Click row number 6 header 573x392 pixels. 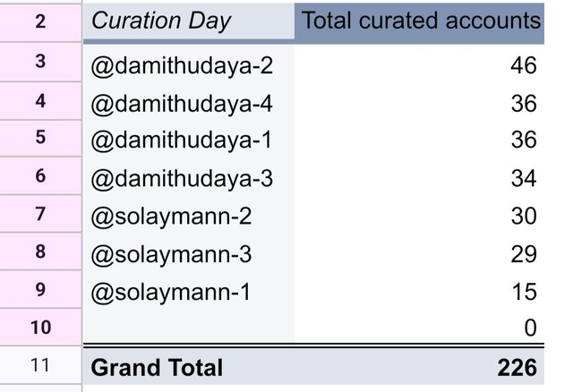[x=40, y=176]
